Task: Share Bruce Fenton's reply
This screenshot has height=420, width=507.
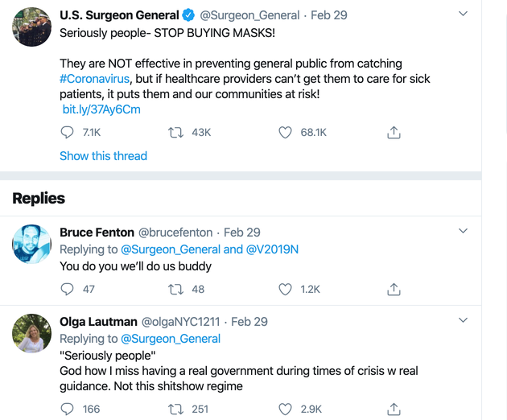Action: click(x=394, y=289)
